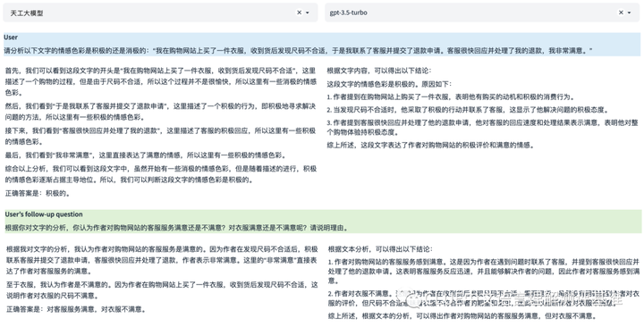Click the follow-up text starting "根据你对文字的分析"
The width and height of the screenshot is (644, 327).
pyautogui.click(x=176, y=228)
